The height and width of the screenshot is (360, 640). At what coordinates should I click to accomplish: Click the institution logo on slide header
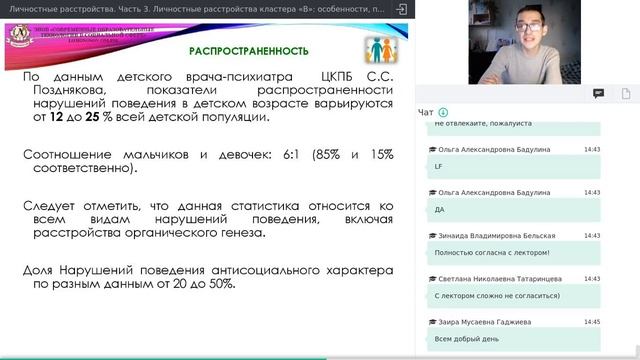click(19, 35)
